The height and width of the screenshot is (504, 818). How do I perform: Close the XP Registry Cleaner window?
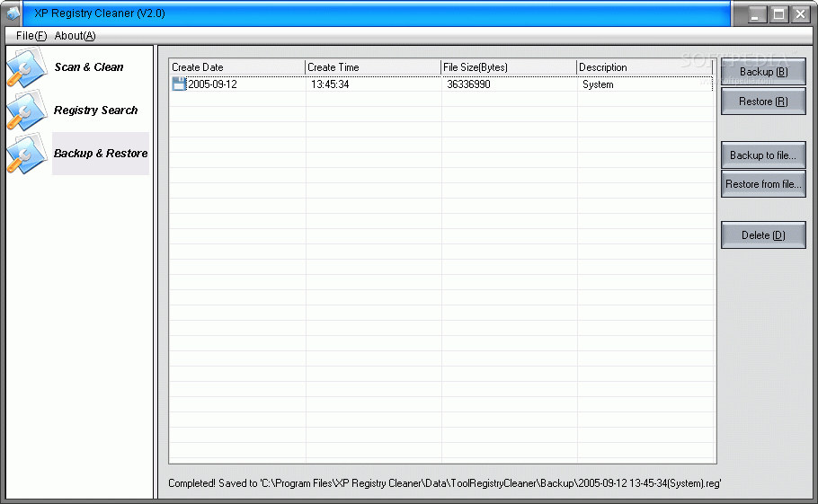800,14
